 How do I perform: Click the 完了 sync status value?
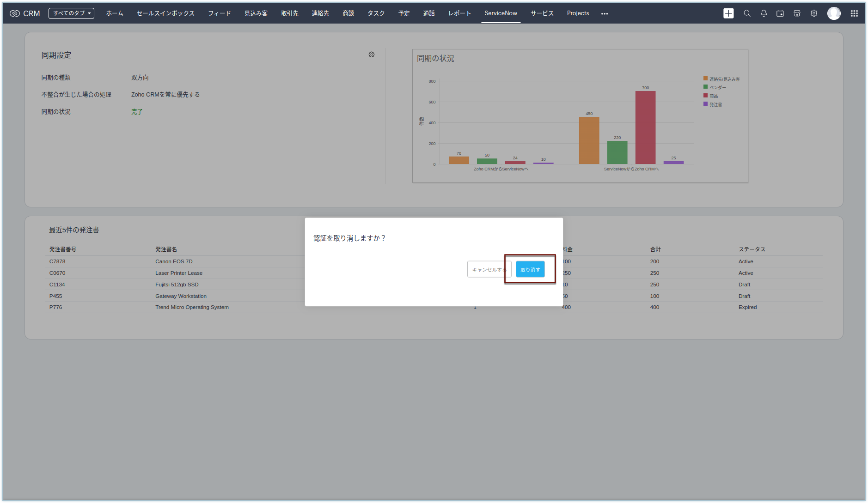(137, 112)
